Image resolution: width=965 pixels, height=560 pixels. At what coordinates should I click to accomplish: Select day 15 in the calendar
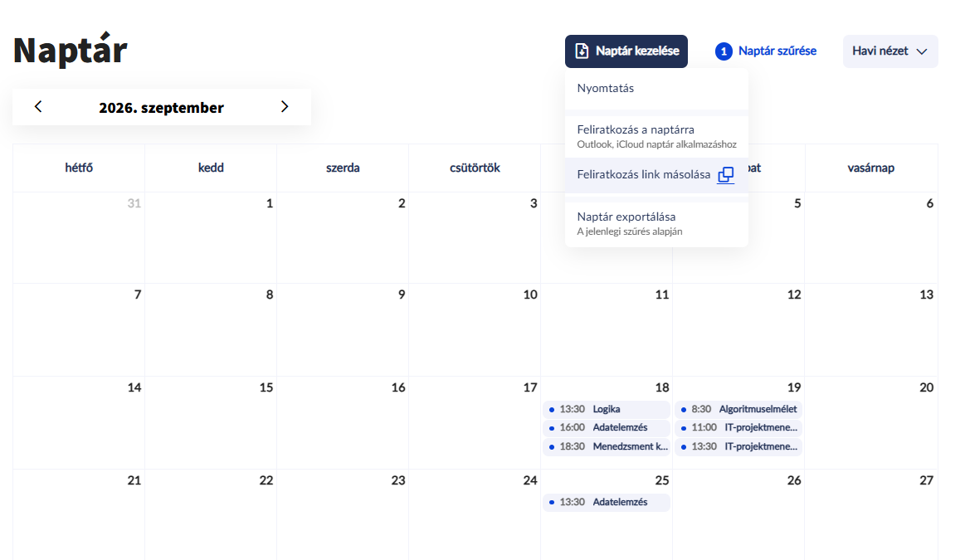tap(211, 423)
